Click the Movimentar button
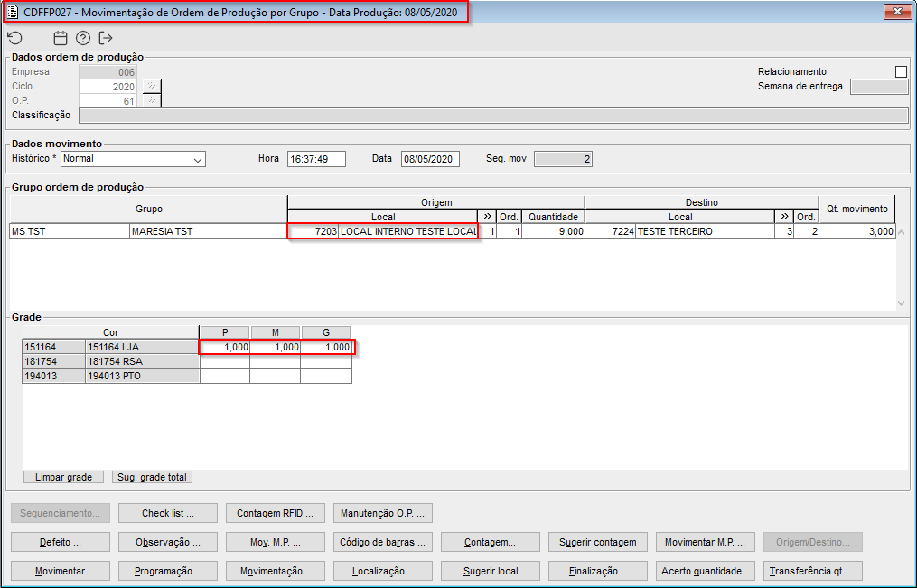Viewport: 917px width, 588px height. tap(61, 571)
